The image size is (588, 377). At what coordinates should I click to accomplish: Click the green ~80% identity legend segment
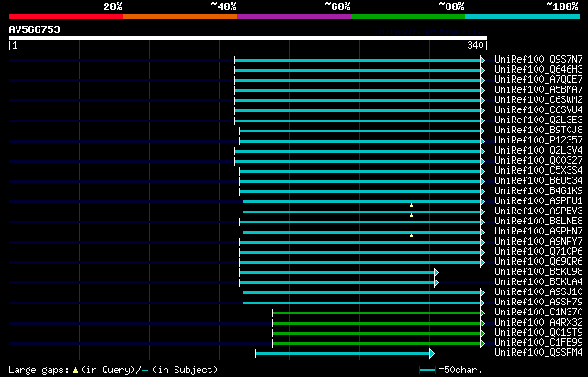(408, 17)
